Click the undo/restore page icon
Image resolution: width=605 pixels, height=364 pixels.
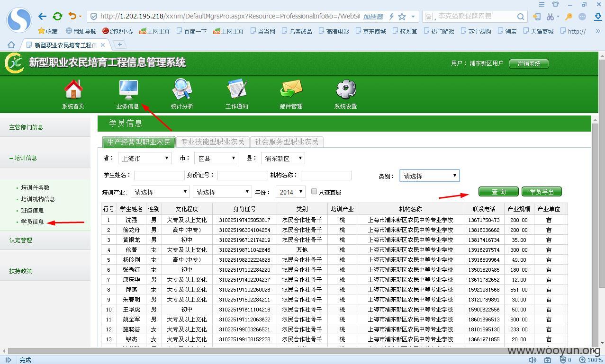click(x=72, y=16)
